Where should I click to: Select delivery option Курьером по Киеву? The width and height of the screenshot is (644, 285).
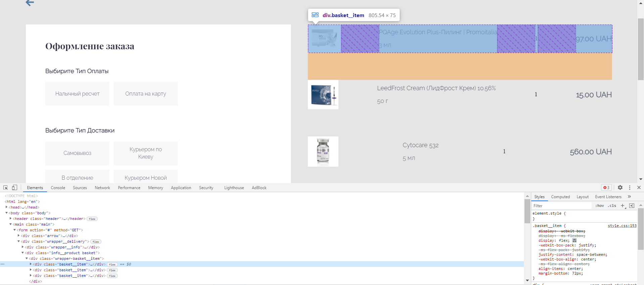point(146,153)
